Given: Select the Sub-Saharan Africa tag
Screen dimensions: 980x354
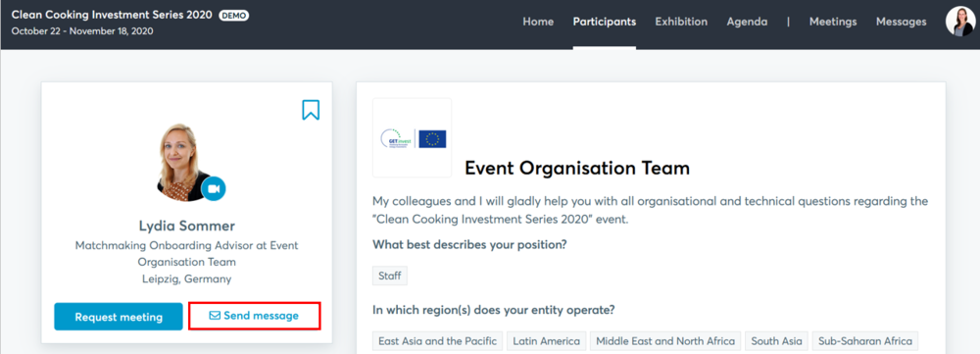Looking at the screenshot, I should 865,341.
